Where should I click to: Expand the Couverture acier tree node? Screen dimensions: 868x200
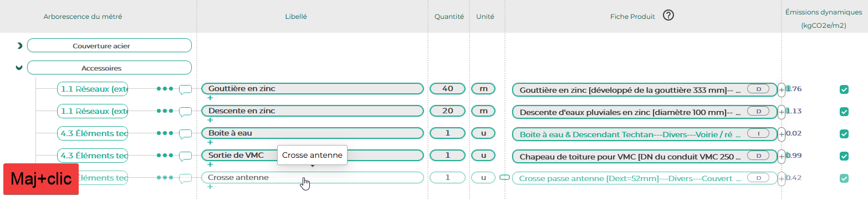19,46
